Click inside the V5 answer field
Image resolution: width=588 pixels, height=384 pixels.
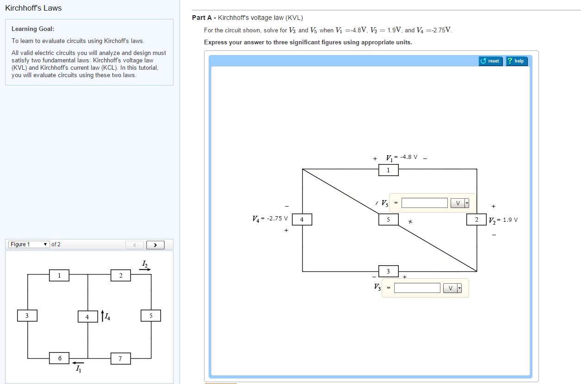[x=425, y=202]
